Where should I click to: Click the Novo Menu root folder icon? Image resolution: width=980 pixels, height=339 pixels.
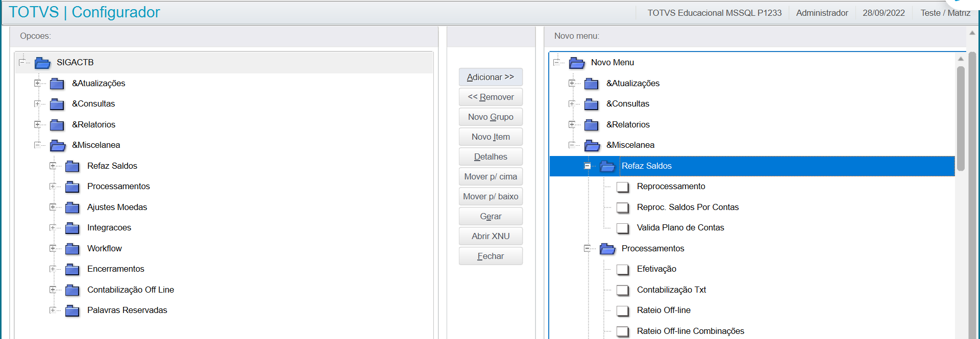(577, 63)
